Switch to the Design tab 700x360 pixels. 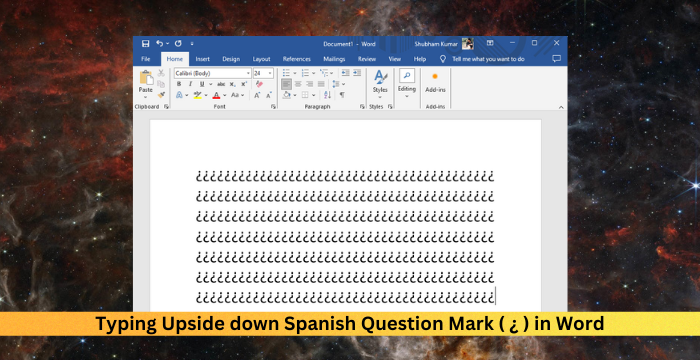231,59
